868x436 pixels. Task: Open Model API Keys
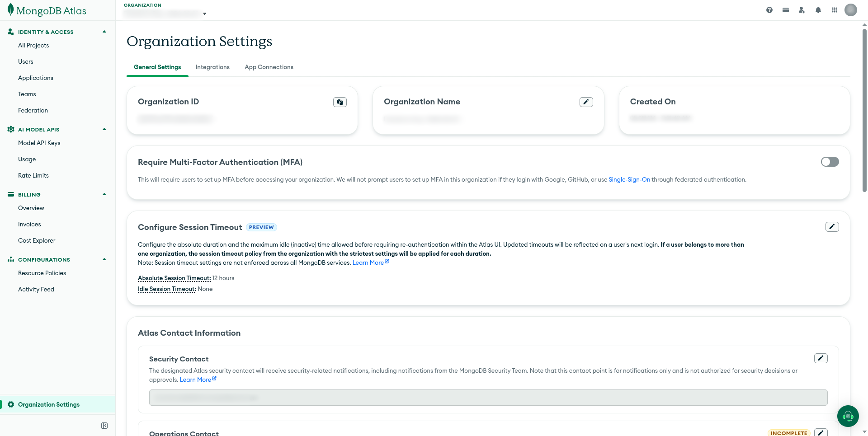tap(39, 143)
